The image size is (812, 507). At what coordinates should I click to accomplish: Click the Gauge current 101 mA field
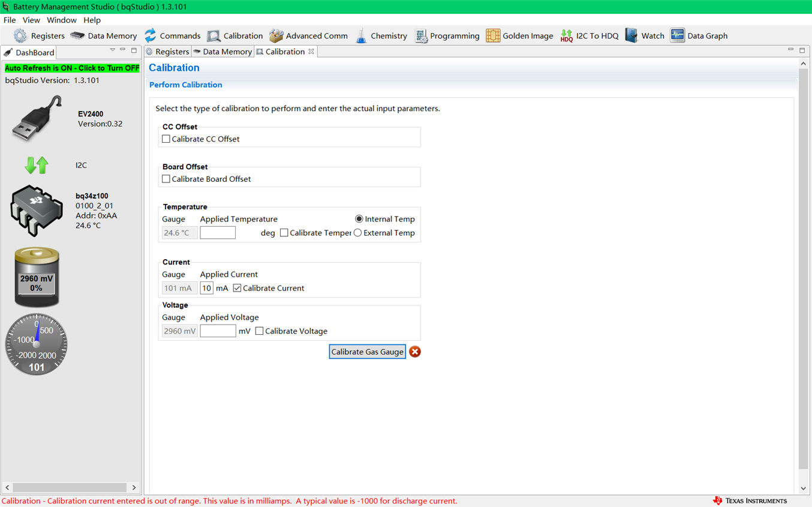(179, 288)
